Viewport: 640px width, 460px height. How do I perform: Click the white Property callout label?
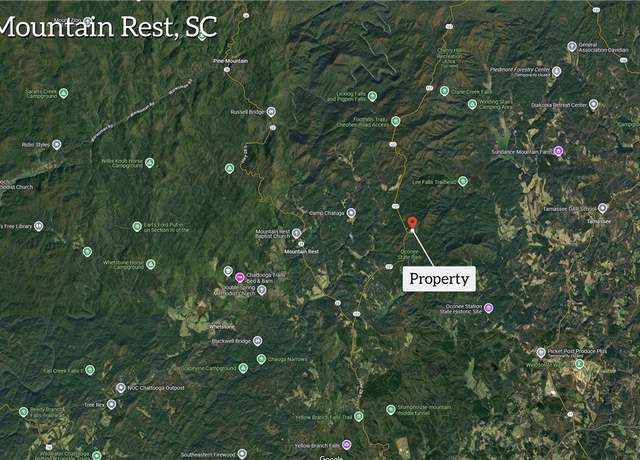point(439,279)
